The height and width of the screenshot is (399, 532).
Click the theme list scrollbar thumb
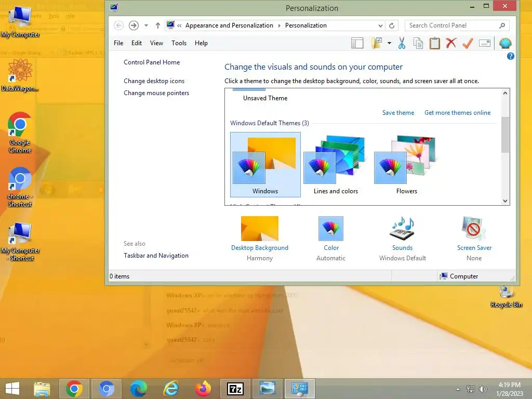click(505, 135)
